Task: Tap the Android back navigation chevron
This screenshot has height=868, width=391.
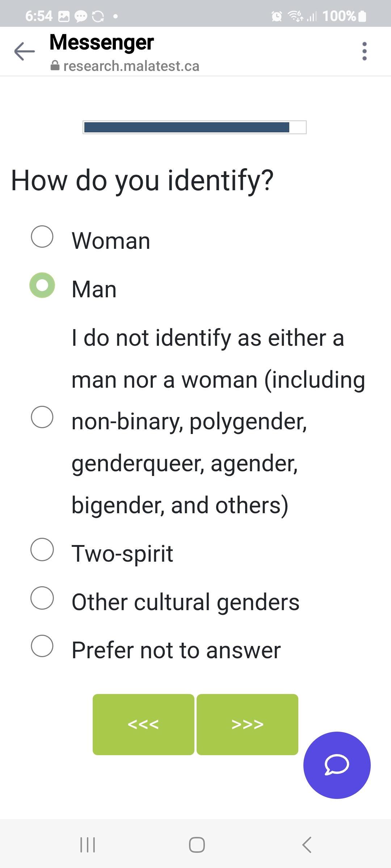Action: pyautogui.click(x=306, y=845)
